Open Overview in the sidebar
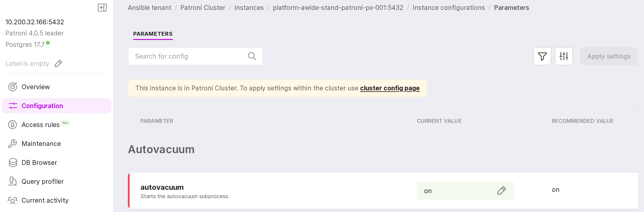644x212 pixels. tap(35, 87)
